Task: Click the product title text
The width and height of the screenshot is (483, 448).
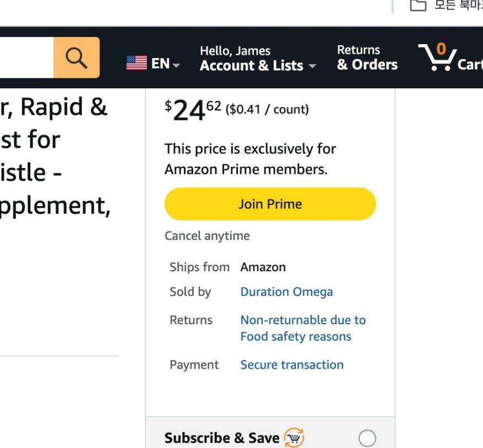Action: [55, 156]
